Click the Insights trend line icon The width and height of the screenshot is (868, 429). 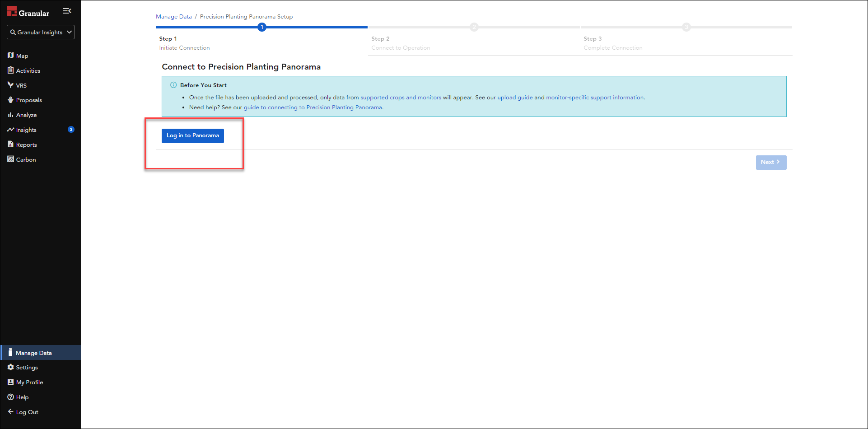click(10, 130)
